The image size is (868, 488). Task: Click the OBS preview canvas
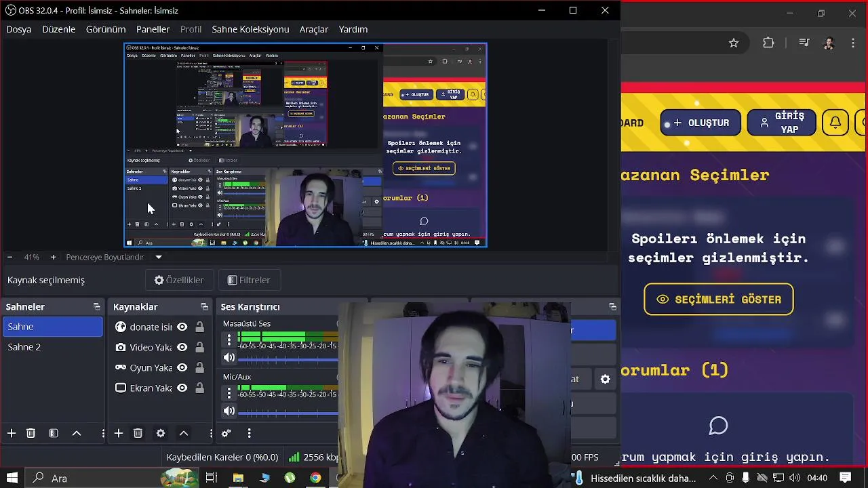pyautogui.click(x=305, y=145)
